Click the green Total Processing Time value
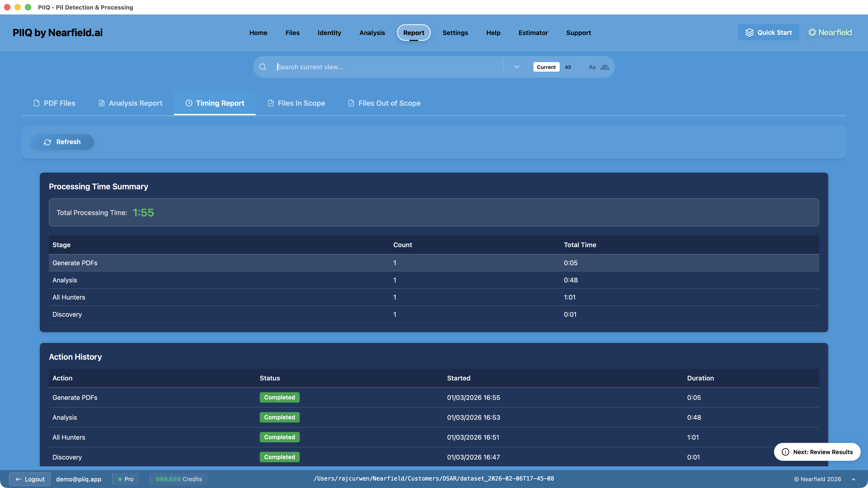 143,212
